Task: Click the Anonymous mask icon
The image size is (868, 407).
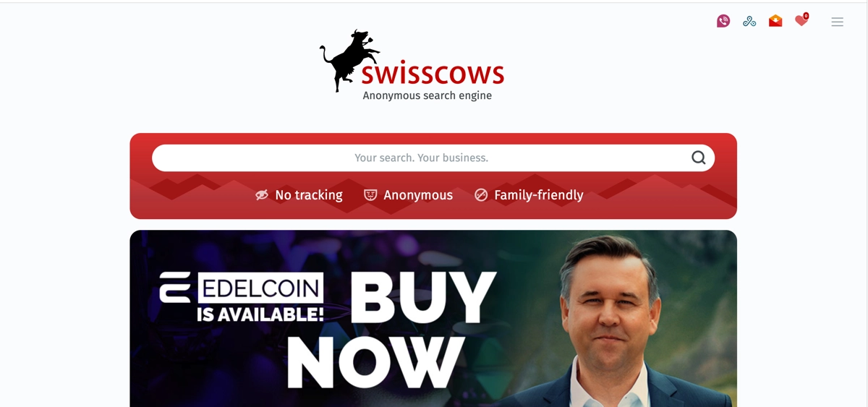Action: click(370, 195)
